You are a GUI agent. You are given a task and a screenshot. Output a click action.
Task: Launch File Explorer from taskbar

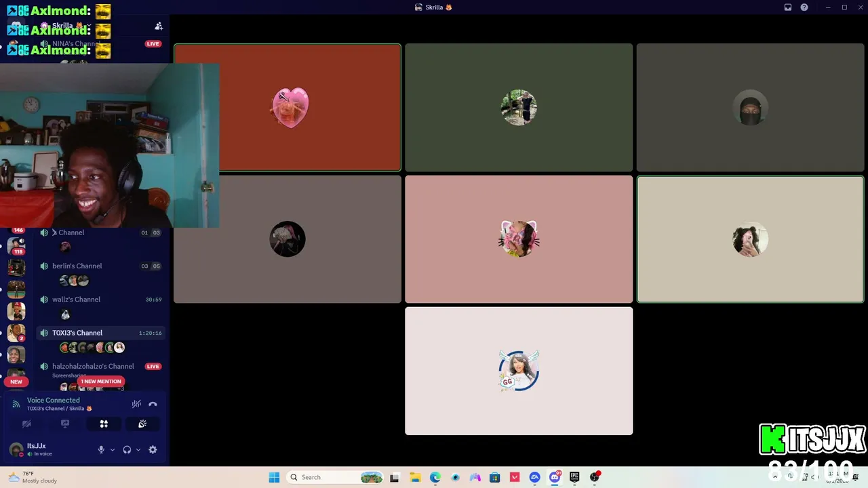tap(415, 477)
